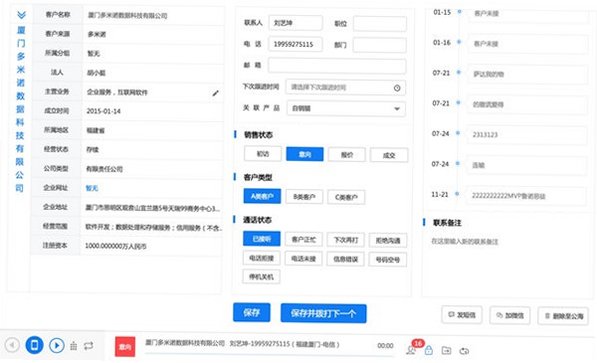Click the call progress bar in bottom bar

pyautogui.click(x=268, y=355)
